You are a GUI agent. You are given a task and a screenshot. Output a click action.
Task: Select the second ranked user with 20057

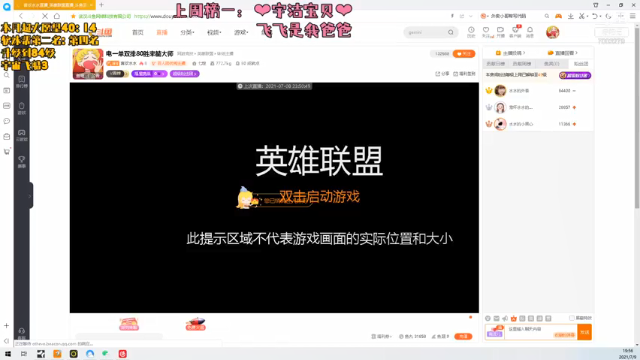tap(538, 107)
